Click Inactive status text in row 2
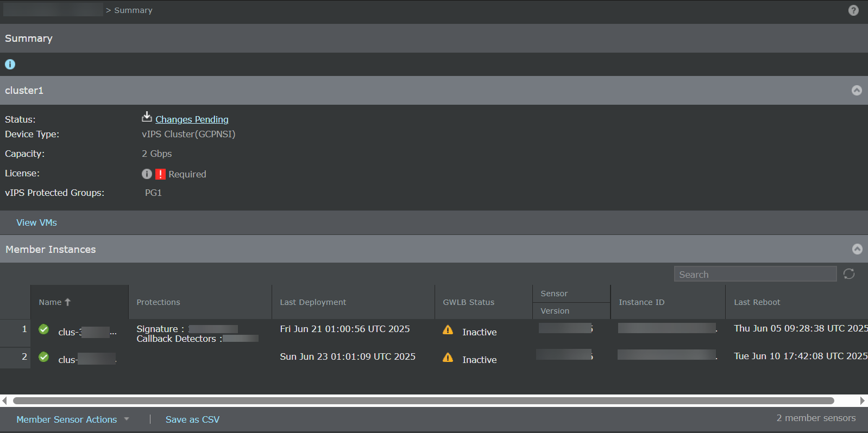868x433 pixels. click(480, 360)
